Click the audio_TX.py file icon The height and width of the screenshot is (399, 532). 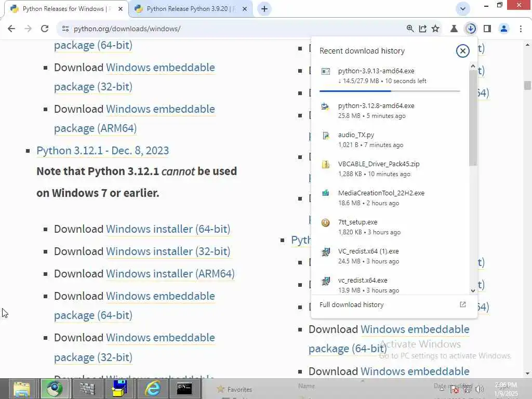(x=325, y=136)
